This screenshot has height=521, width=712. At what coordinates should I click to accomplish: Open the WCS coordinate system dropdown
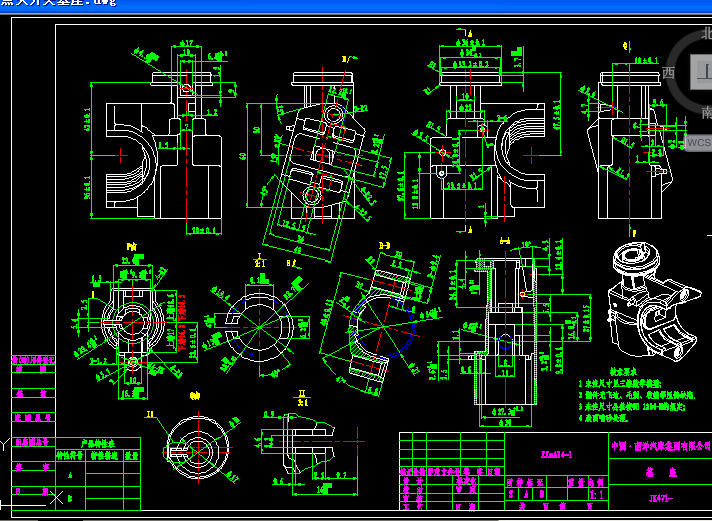(x=698, y=143)
